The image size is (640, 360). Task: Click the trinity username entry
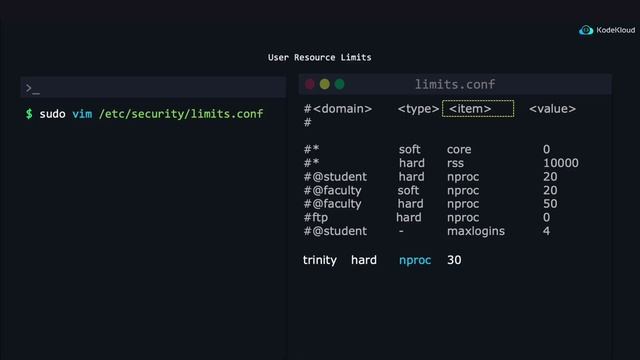320,260
